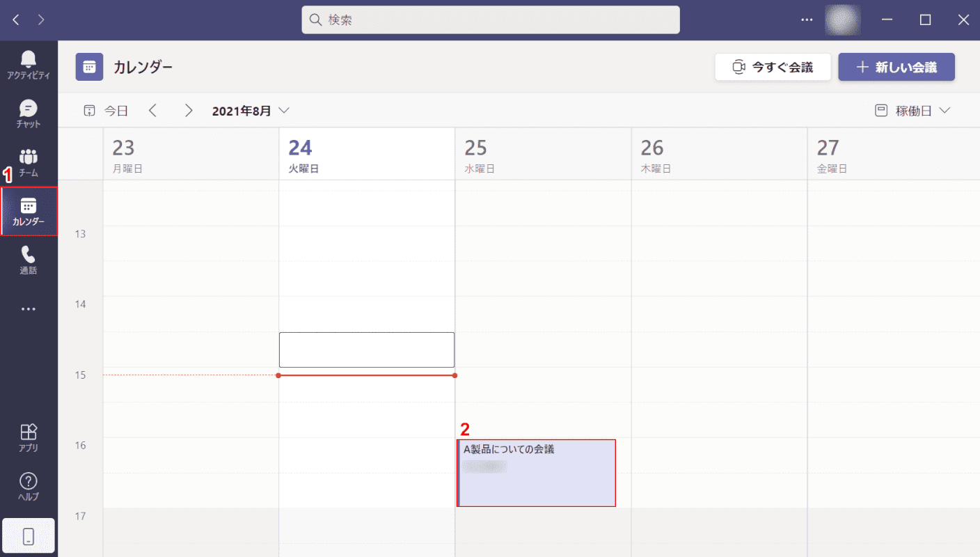This screenshot has width=980, height=557.
Task: Open the A製品についての会議 meeting
Action: click(x=536, y=473)
